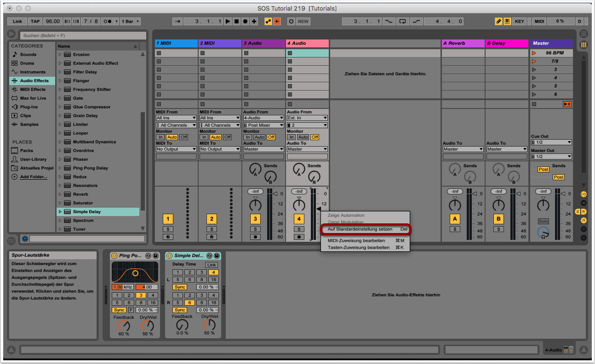Save Simple Delay preset disk icon
The image size is (595, 364).
[217, 256]
